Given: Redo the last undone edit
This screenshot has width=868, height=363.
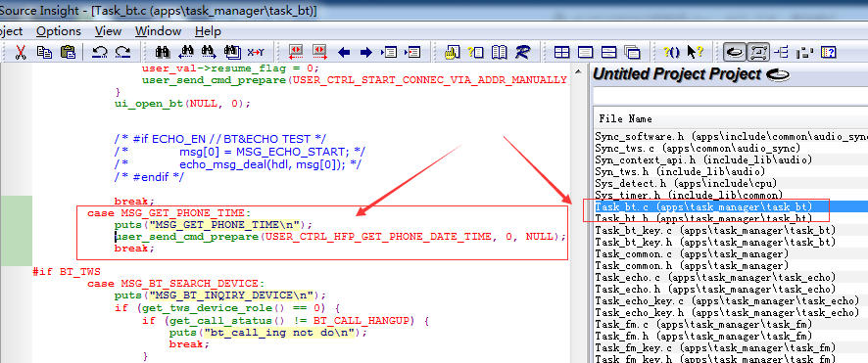Looking at the screenshot, I should (x=122, y=53).
